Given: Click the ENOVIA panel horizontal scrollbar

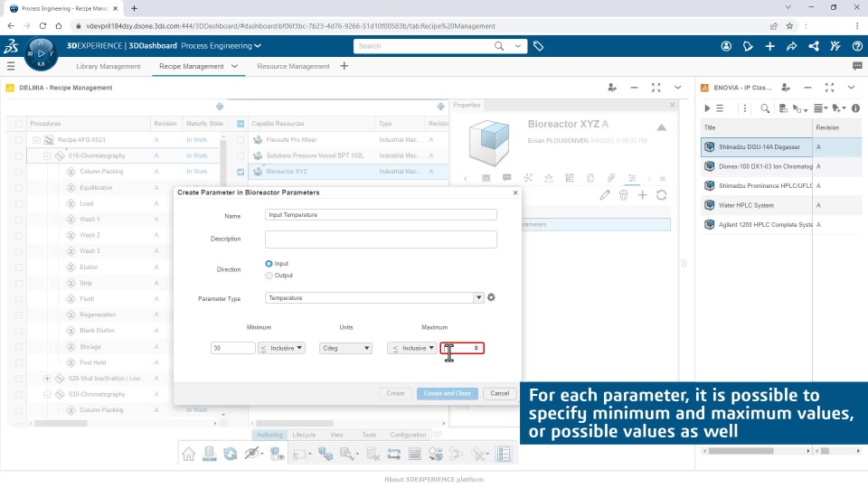Looking at the screenshot, I should tap(741, 451).
